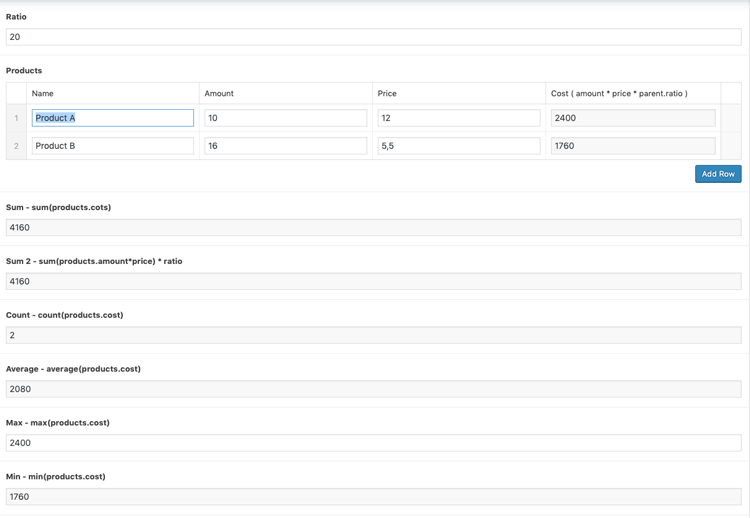Edit the Amount field with value 16
Screen dimensions: 750x518
click(x=286, y=146)
